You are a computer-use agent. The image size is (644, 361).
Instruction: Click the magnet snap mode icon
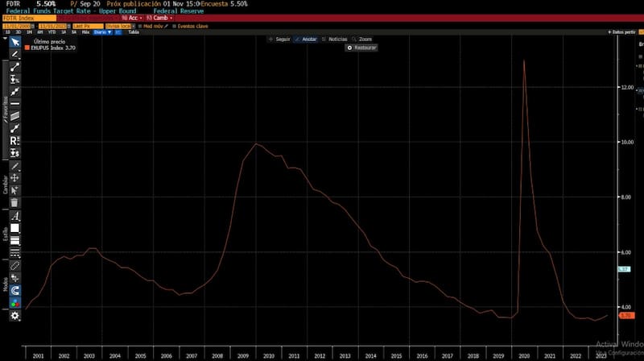(14, 290)
